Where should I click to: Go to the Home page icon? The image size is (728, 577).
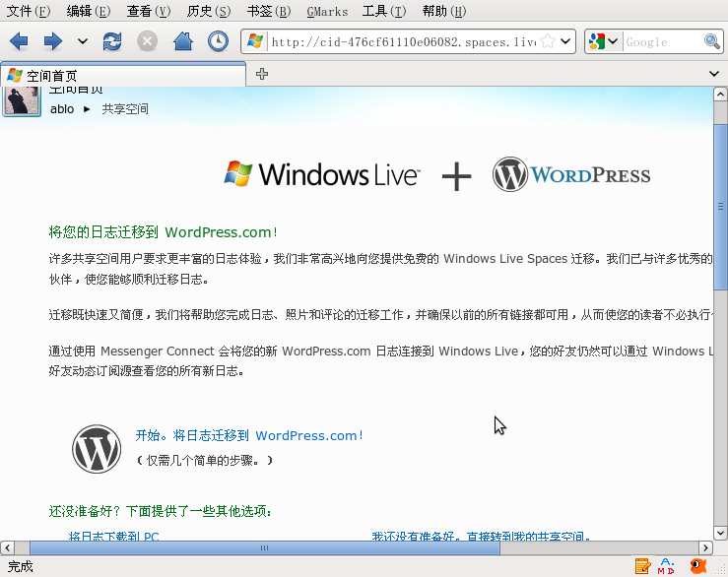tap(182, 41)
